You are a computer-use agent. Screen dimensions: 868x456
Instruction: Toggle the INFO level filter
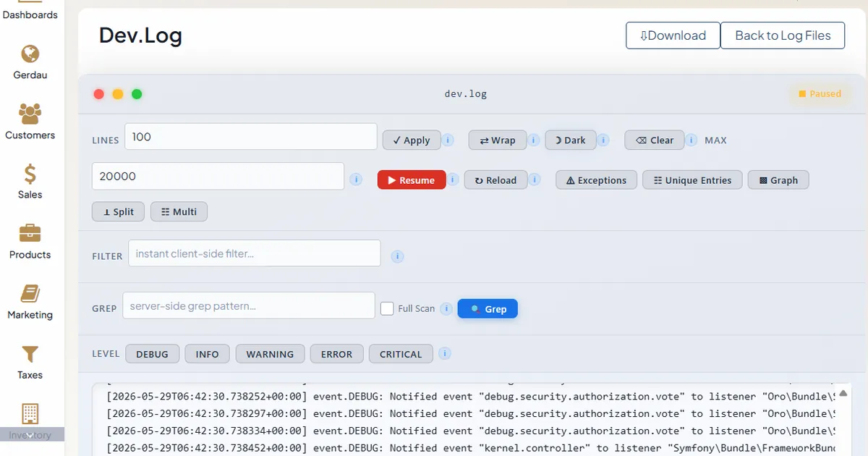207,354
